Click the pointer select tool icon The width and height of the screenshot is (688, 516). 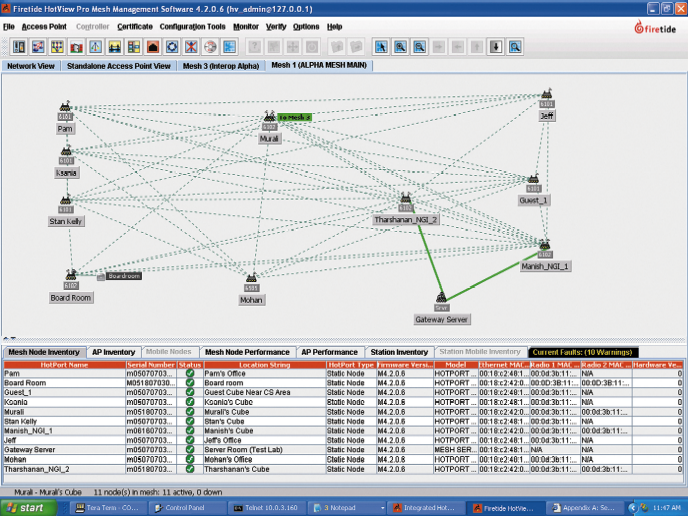pos(381,47)
